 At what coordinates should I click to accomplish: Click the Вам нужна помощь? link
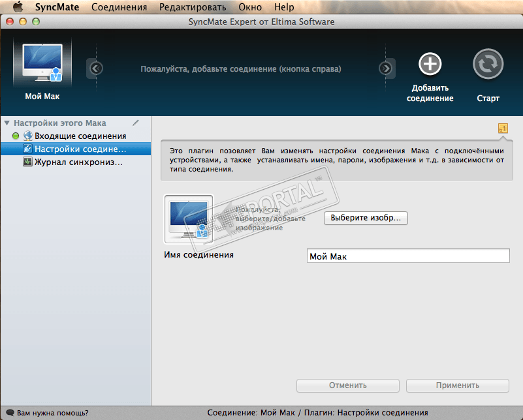[x=53, y=413]
